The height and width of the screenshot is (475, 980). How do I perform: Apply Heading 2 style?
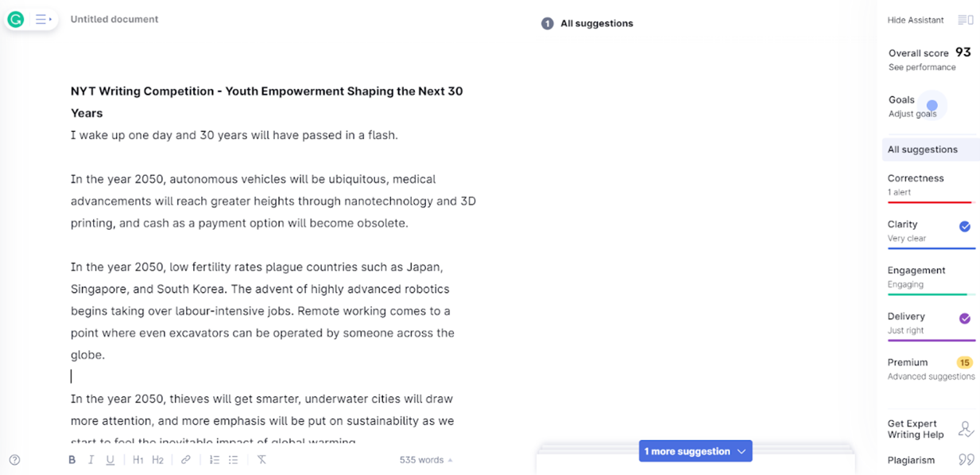[x=158, y=460]
